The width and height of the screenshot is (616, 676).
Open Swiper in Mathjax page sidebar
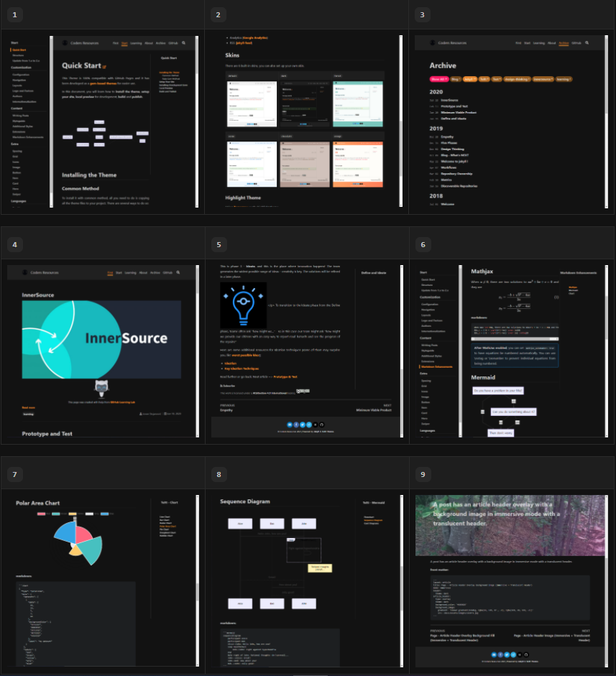point(426,424)
